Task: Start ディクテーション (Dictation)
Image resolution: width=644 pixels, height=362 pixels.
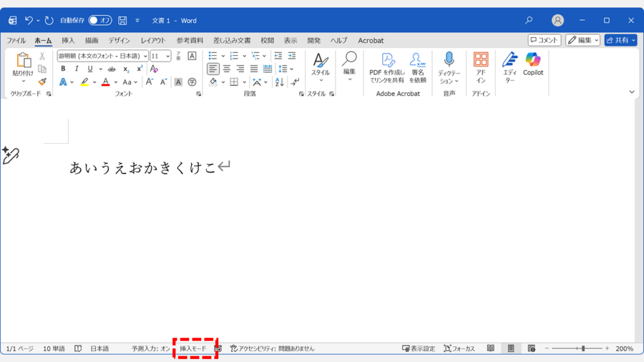Action: point(449,63)
